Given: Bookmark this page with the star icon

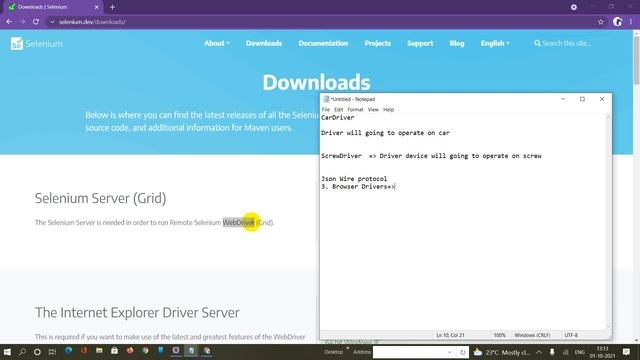Looking at the screenshot, I should click(601, 22).
